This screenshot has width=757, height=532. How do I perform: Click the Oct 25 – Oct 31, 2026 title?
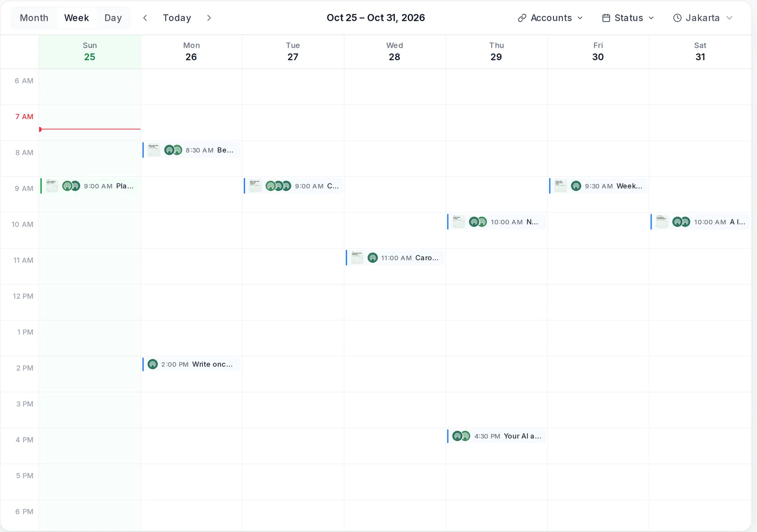click(x=376, y=18)
